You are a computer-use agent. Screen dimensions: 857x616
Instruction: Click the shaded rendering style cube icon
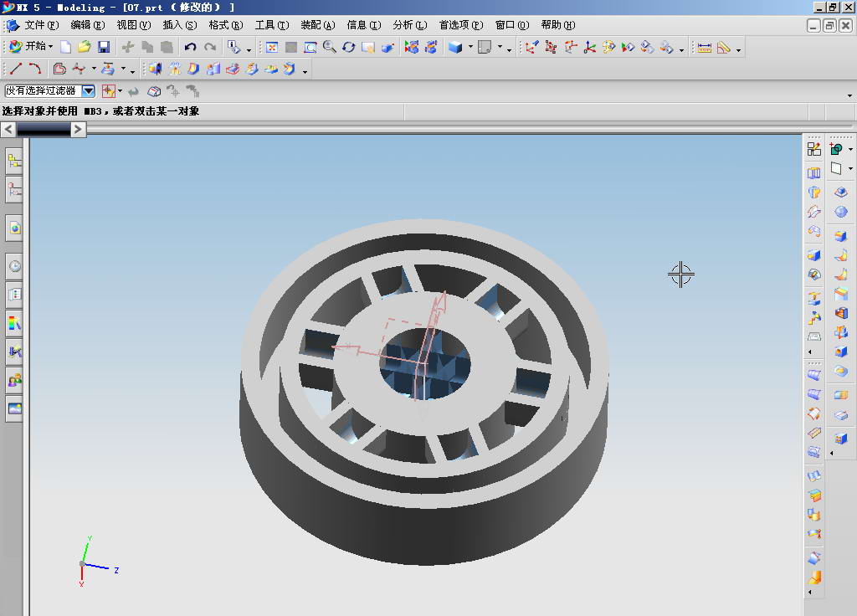pos(455,48)
